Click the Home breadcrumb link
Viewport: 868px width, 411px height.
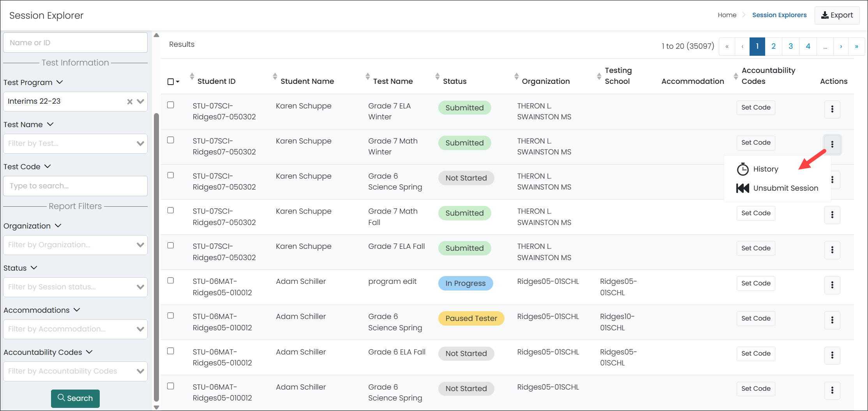pos(727,15)
